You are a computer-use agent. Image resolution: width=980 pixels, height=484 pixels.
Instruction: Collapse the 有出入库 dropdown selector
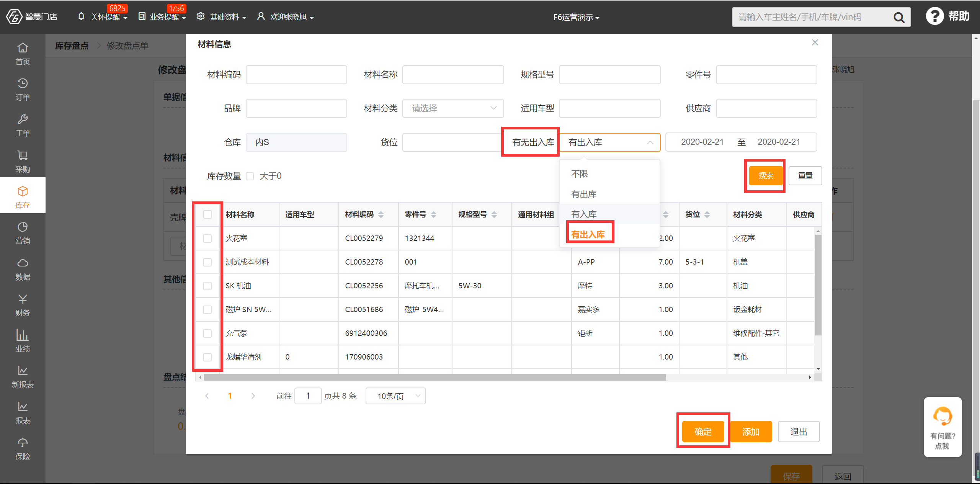[x=610, y=142]
